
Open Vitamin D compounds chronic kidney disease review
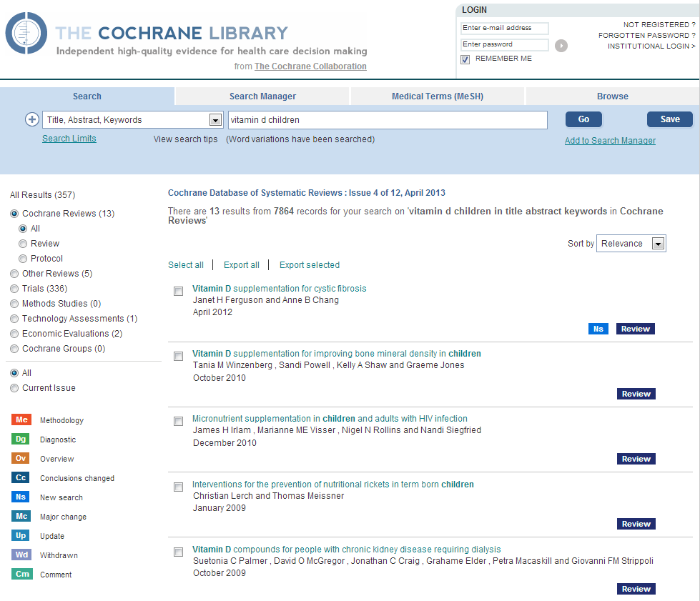[x=347, y=550]
